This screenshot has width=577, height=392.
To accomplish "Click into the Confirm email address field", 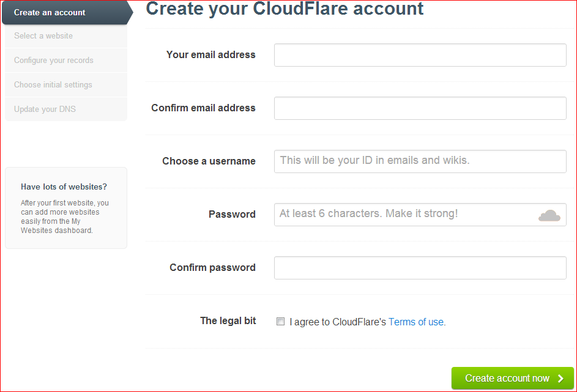I will 420,108.
